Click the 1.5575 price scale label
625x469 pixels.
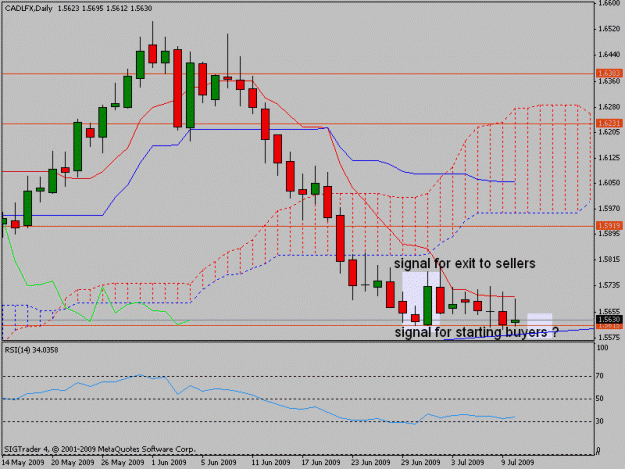pos(609,337)
